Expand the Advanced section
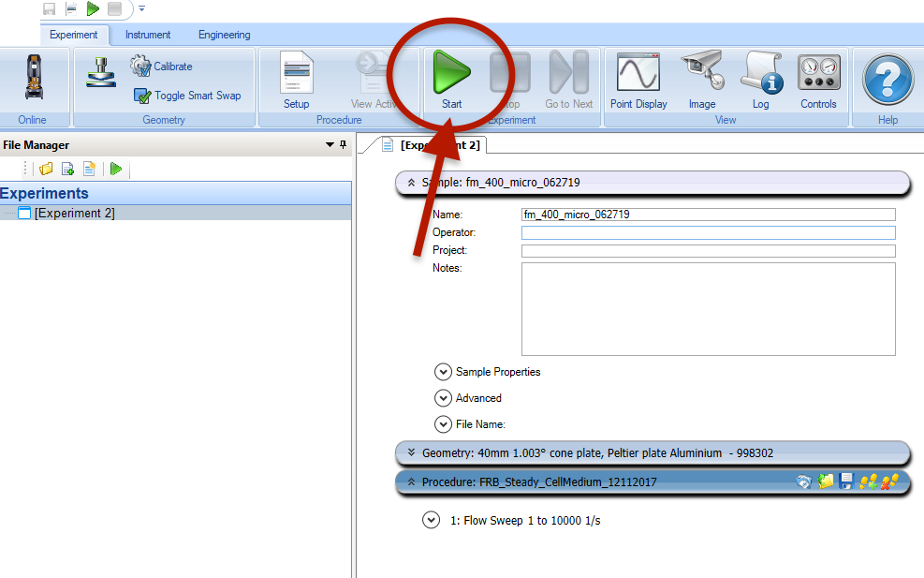Viewport: 924px width, 578px height. pyautogui.click(x=443, y=398)
